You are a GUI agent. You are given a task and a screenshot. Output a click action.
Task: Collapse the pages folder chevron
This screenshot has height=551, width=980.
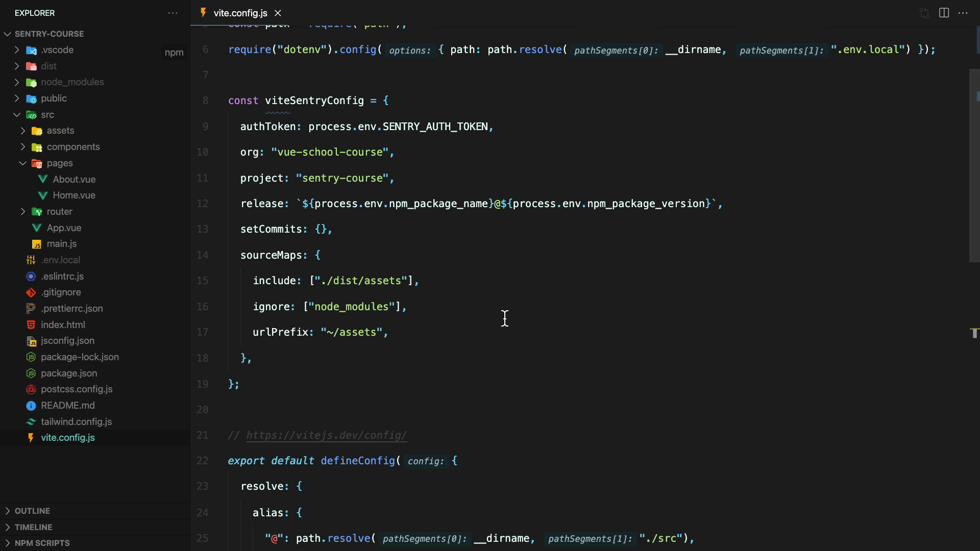[23, 163]
